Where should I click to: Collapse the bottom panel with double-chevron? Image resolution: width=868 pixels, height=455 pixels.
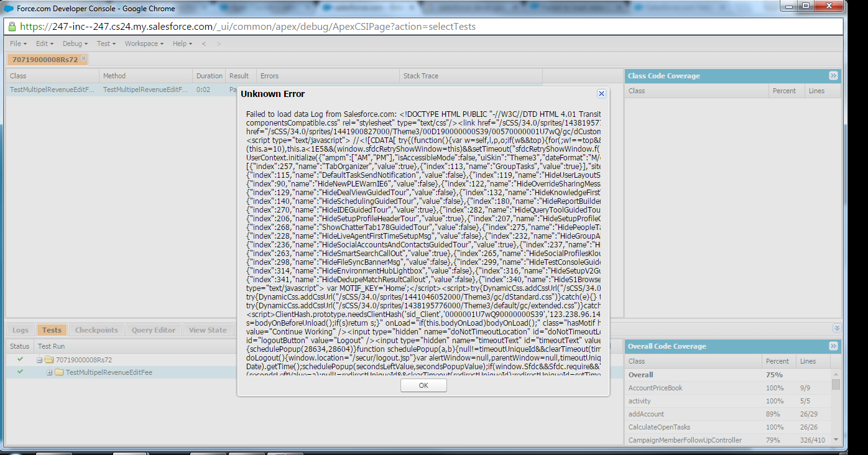837,328
